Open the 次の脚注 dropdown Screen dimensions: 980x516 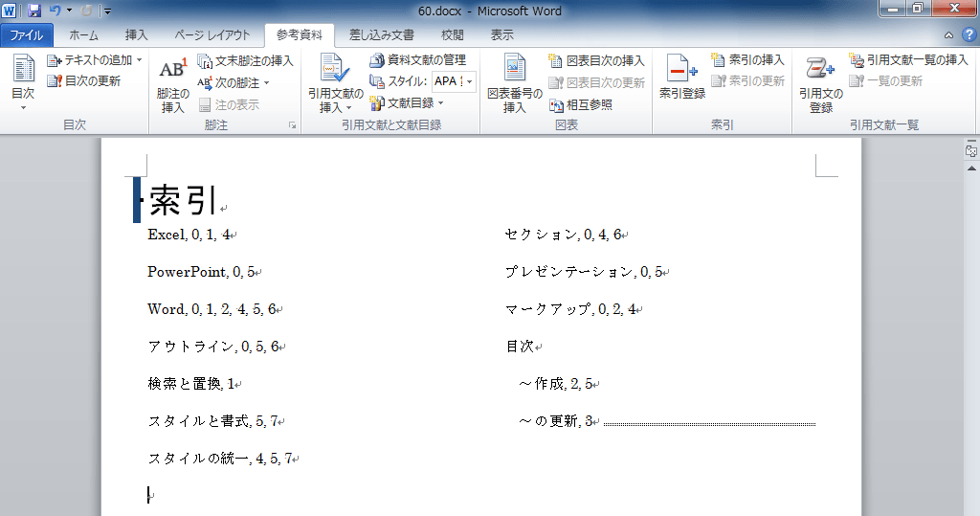tap(234, 82)
